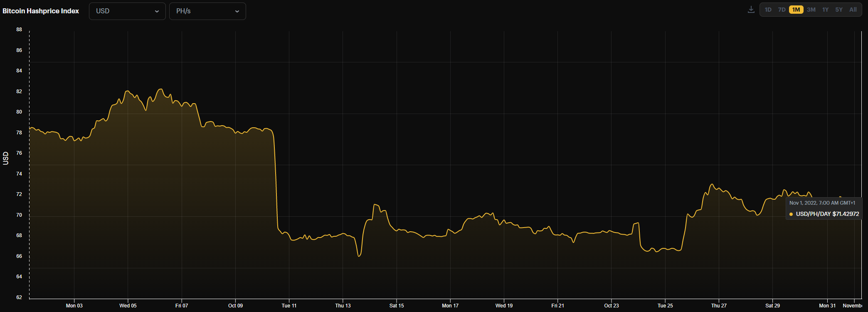The width and height of the screenshot is (868, 312).
Task: Switch chart to the 7D range
Action: 782,10
